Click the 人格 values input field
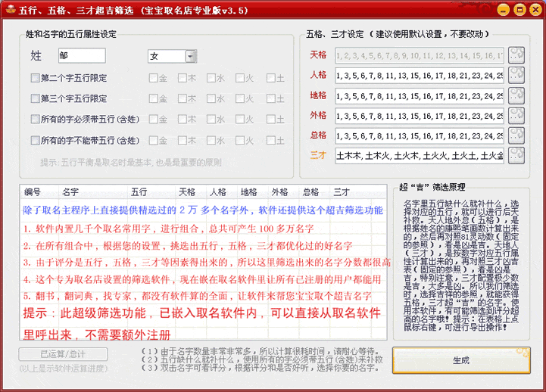546x392 pixels. coord(420,76)
